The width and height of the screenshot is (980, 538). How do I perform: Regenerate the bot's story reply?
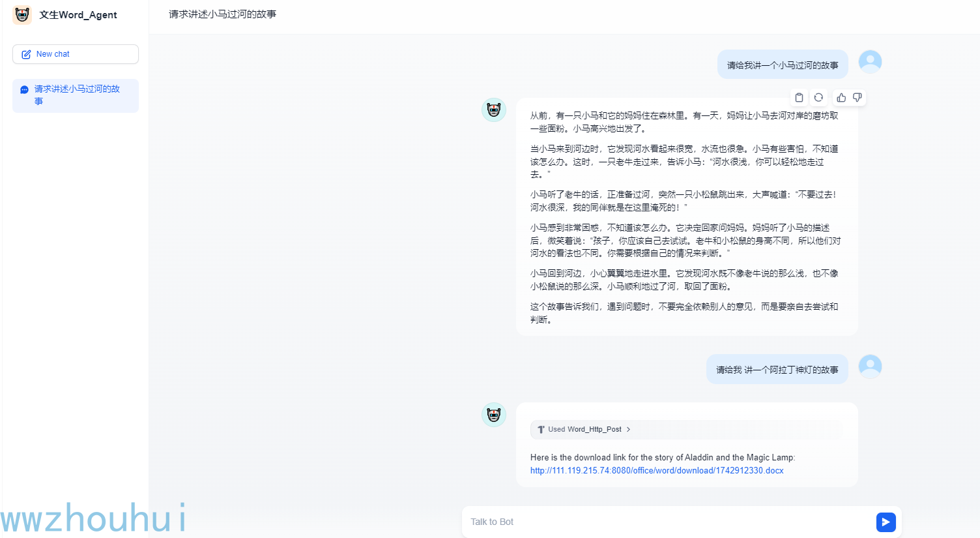[x=818, y=97]
